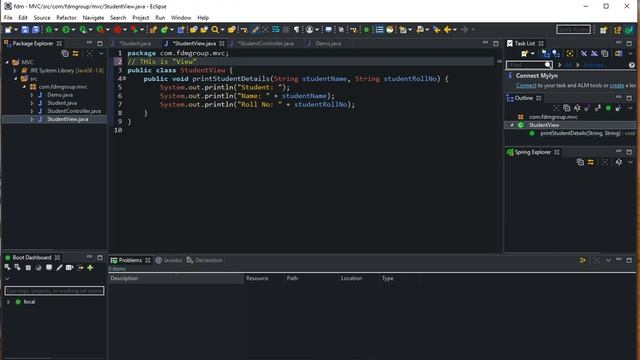This screenshot has width=640, height=360.
Task: Click the Quick Access input field
Action: click(573, 29)
